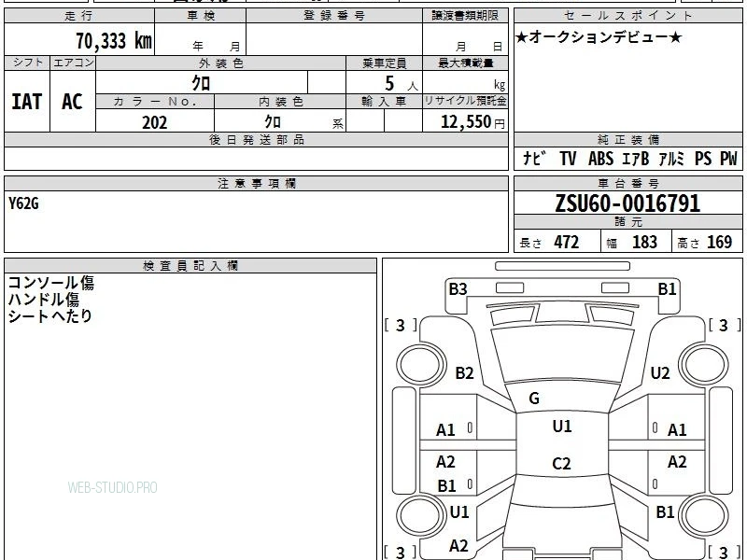Click the PS power steering entry
The height and width of the screenshot is (560, 747).
pos(703,158)
